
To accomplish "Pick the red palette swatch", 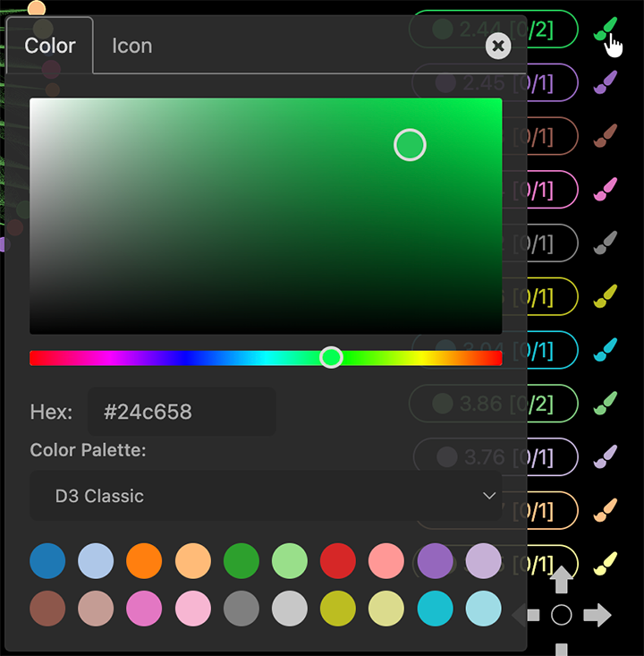I will click(338, 561).
